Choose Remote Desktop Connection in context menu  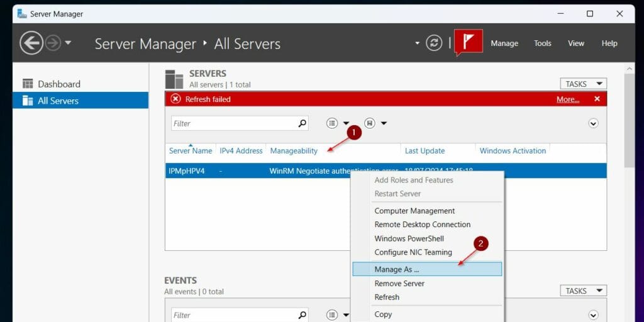(x=422, y=225)
